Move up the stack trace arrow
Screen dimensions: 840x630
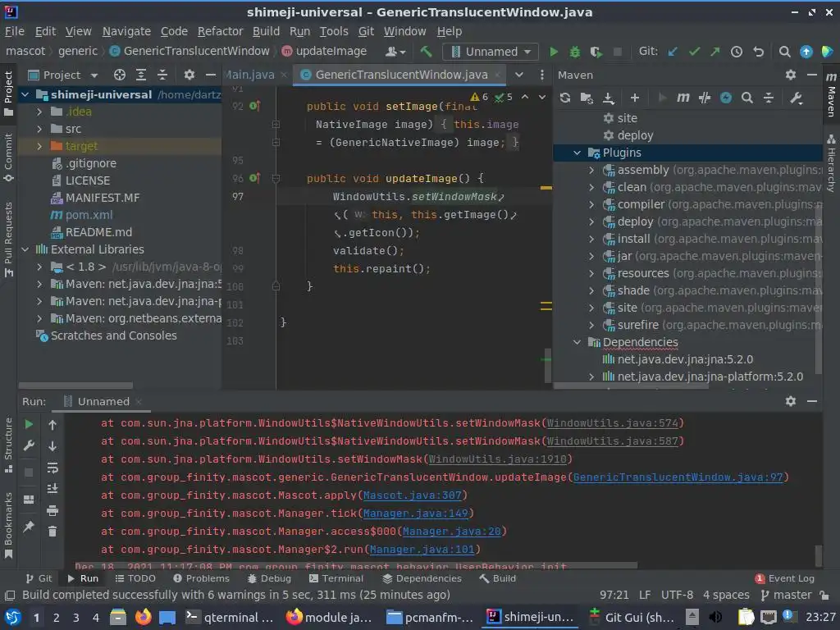[x=52, y=425]
